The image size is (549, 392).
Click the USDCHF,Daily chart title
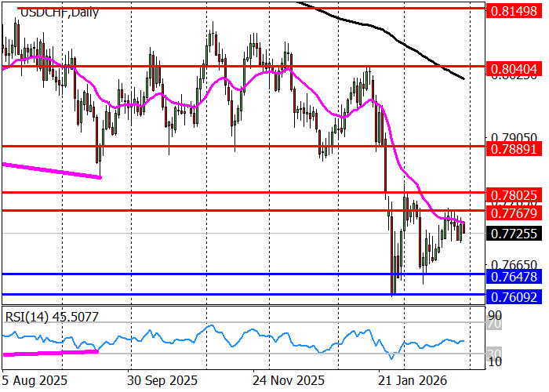(x=60, y=13)
